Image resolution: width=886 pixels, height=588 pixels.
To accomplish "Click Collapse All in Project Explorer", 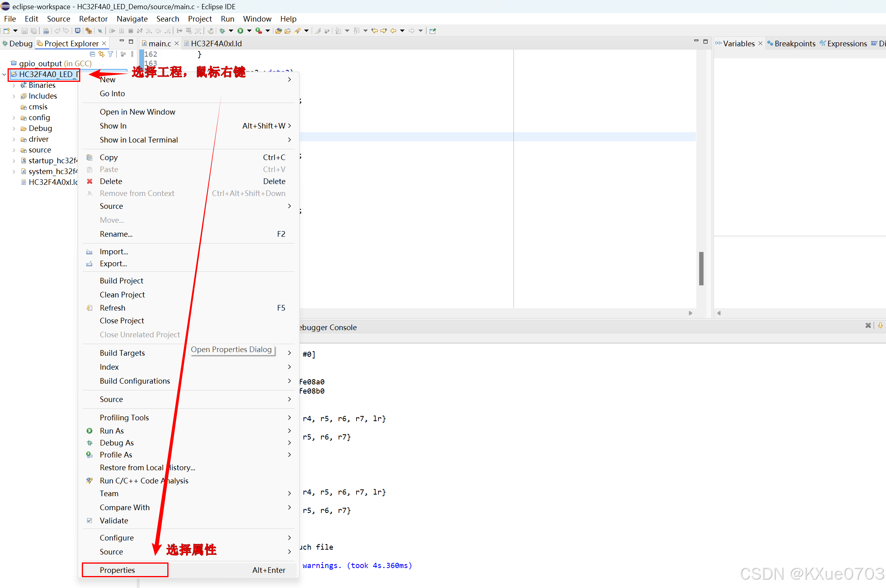I will coord(93,54).
